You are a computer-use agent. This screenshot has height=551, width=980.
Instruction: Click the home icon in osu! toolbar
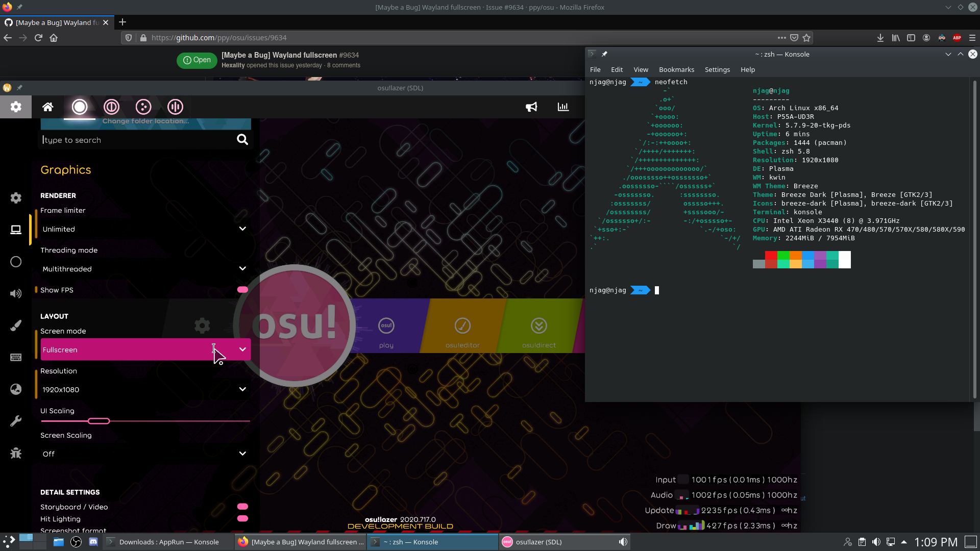click(47, 107)
